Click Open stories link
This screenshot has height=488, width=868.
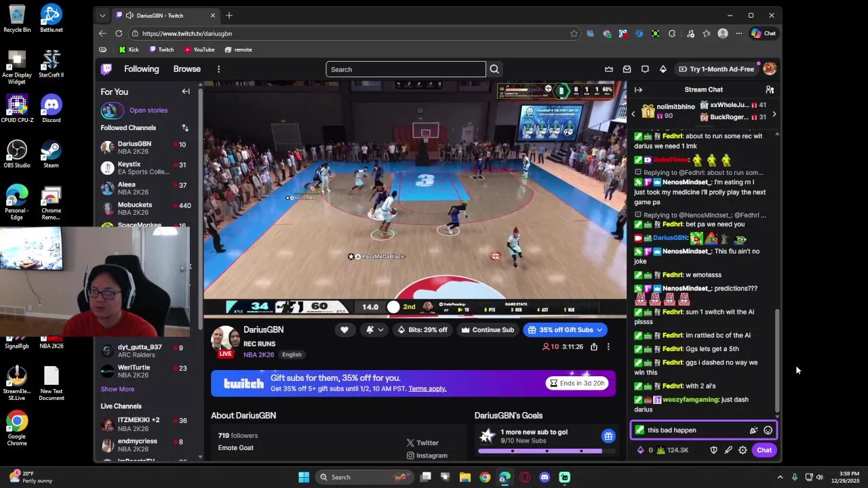149,110
